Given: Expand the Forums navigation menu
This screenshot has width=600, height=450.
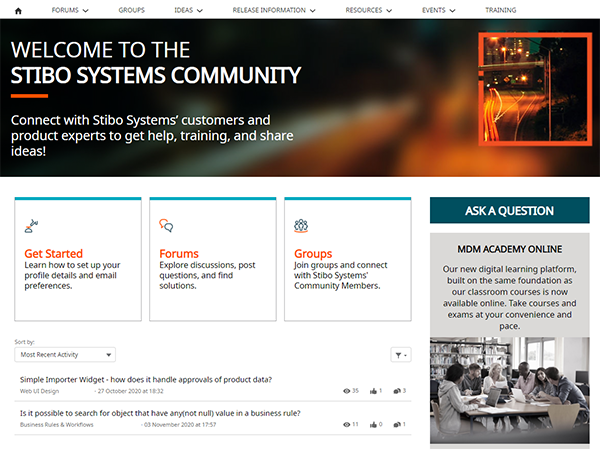Looking at the screenshot, I should click(70, 10).
